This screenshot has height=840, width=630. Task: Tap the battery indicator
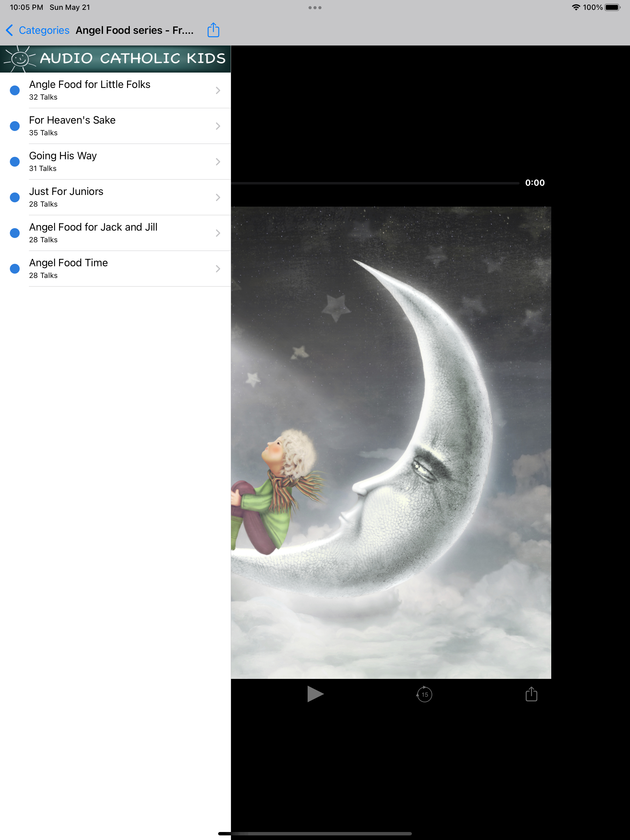(612, 7)
